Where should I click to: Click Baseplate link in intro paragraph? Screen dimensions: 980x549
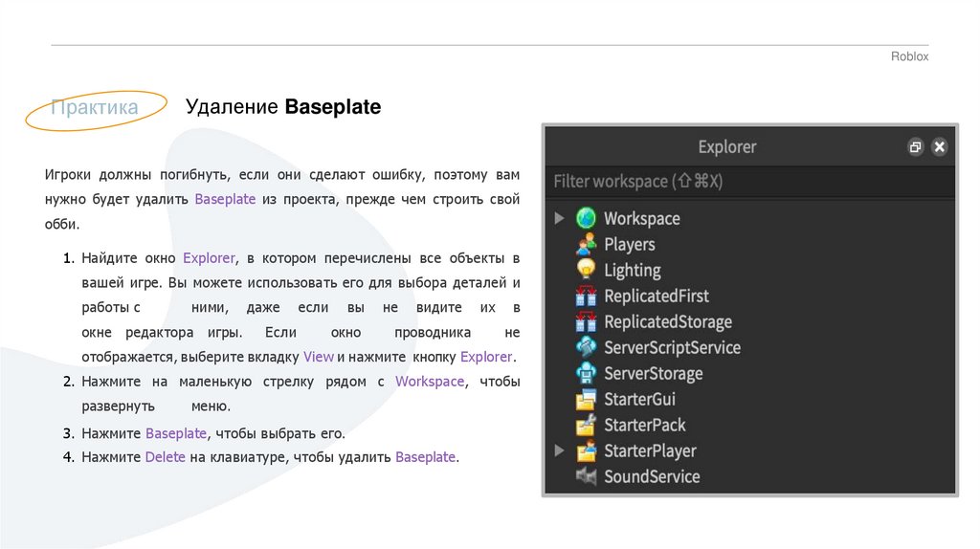click(225, 199)
